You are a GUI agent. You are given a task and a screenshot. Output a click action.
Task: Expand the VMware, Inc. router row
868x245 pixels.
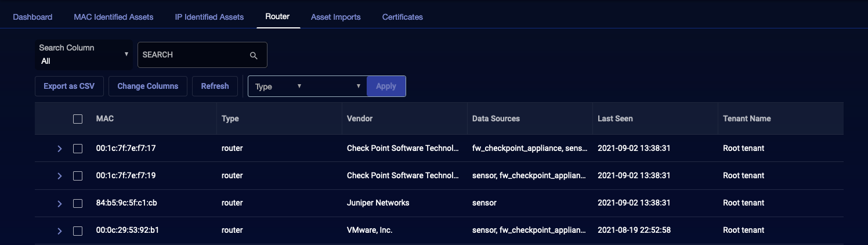tap(59, 231)
